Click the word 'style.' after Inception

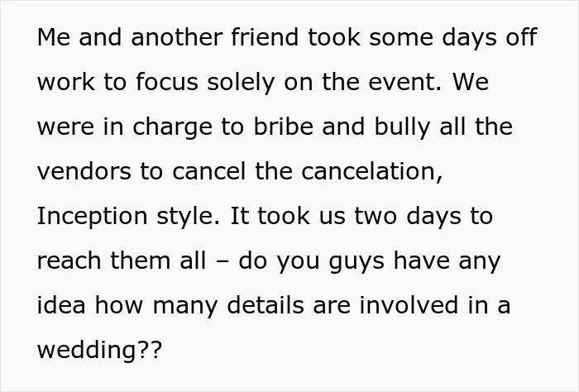[x=188, y=218]
